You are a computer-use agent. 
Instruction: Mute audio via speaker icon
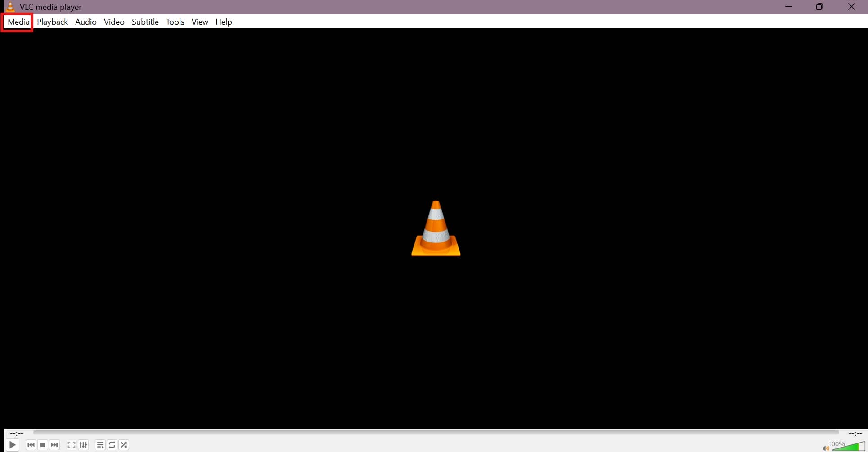[826, 448]
